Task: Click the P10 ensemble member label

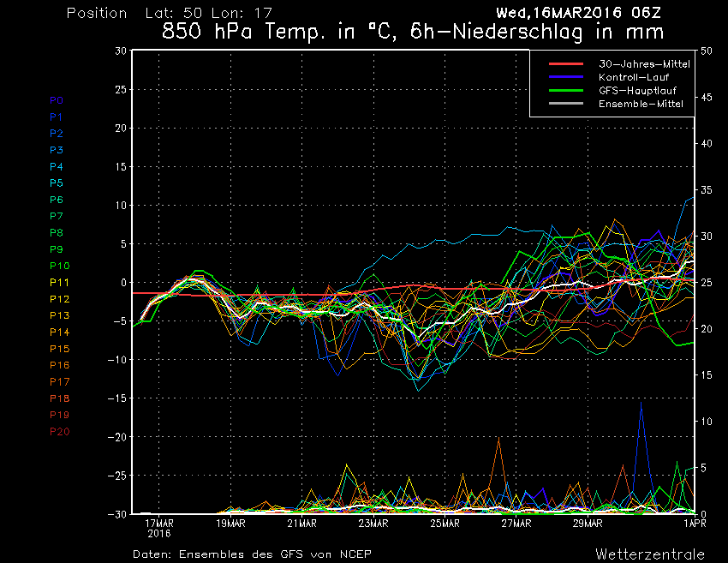Action: point(60,266)
